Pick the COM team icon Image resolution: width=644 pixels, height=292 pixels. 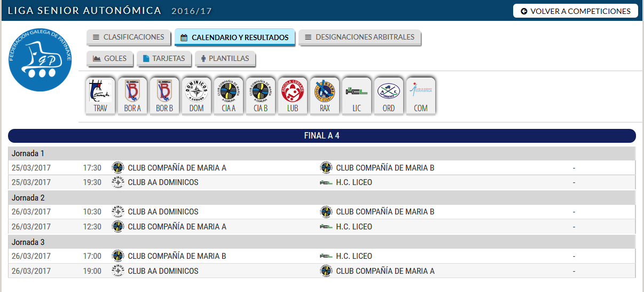click(421, 96)
